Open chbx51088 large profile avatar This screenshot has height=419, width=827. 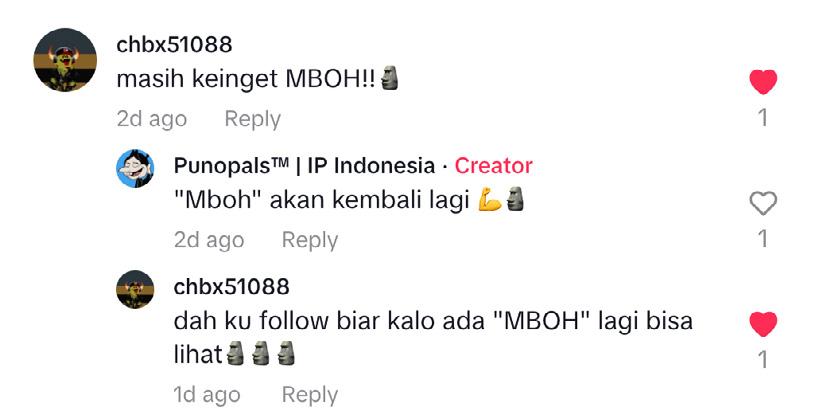(x=65, y=60)
